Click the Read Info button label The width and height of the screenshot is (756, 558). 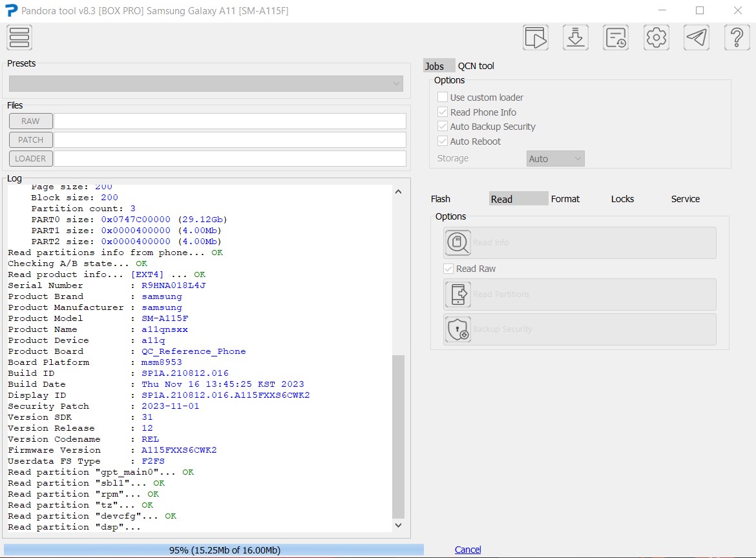point(491,242)
